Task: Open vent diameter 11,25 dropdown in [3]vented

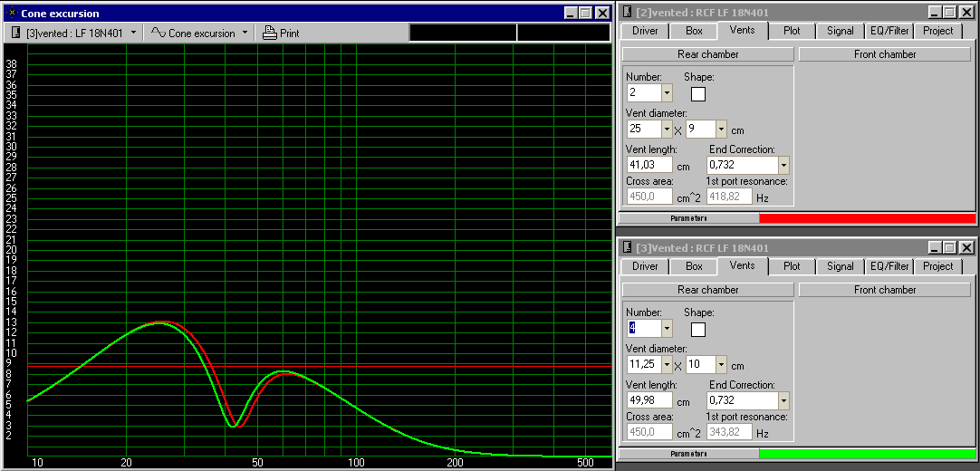Action: (667, 364)
